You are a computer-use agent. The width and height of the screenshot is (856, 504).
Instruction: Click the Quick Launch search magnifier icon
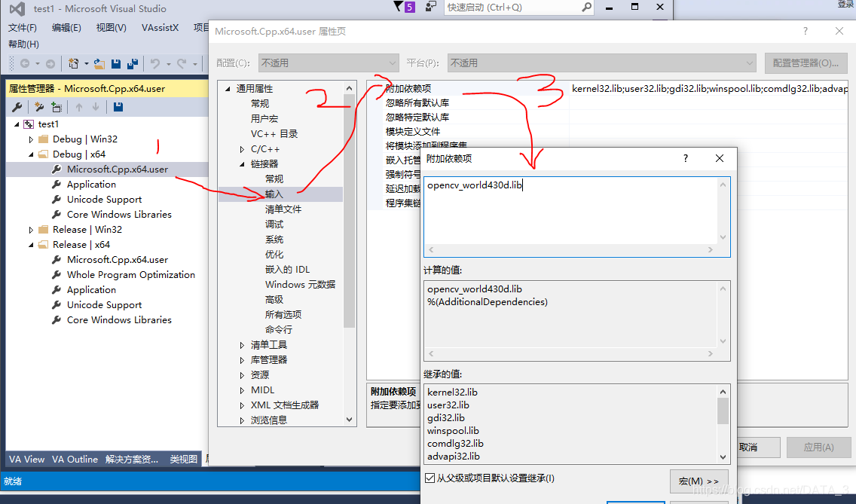[586, 7]
